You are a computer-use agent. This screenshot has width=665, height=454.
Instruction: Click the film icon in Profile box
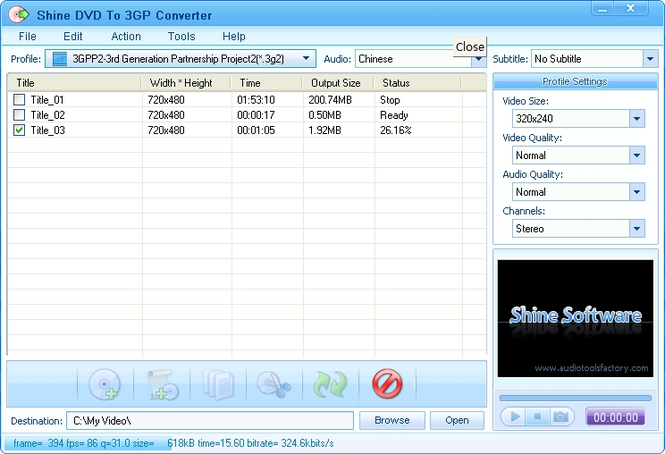[60, 59]
